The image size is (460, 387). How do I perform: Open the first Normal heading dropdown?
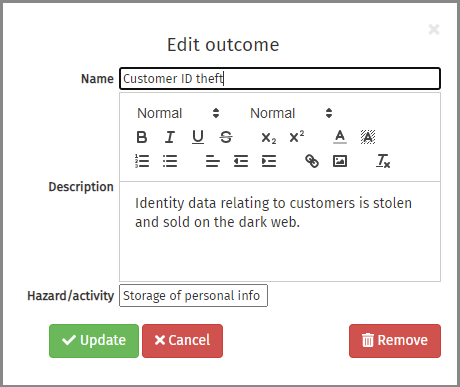[x=178, y=113]
